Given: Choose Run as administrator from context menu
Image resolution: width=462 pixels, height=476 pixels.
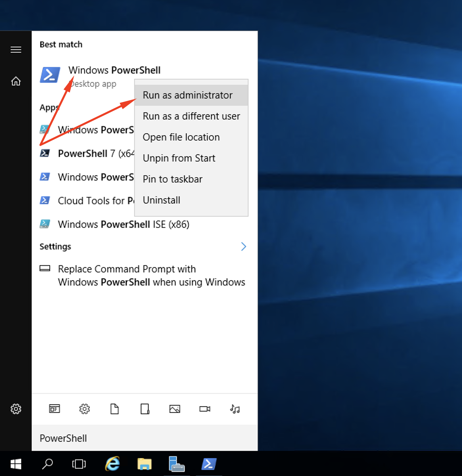Looking at the screenshot, I should coord(187,95).
